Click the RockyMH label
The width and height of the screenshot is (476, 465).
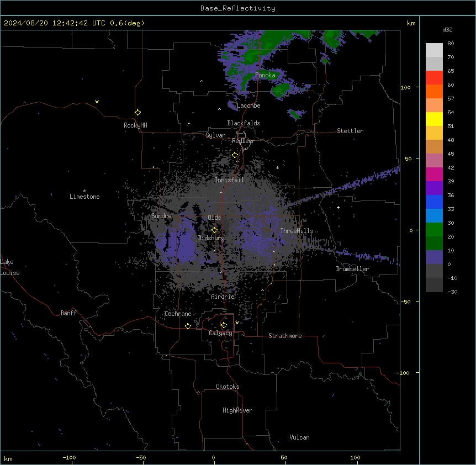click(x=135, y=125)
